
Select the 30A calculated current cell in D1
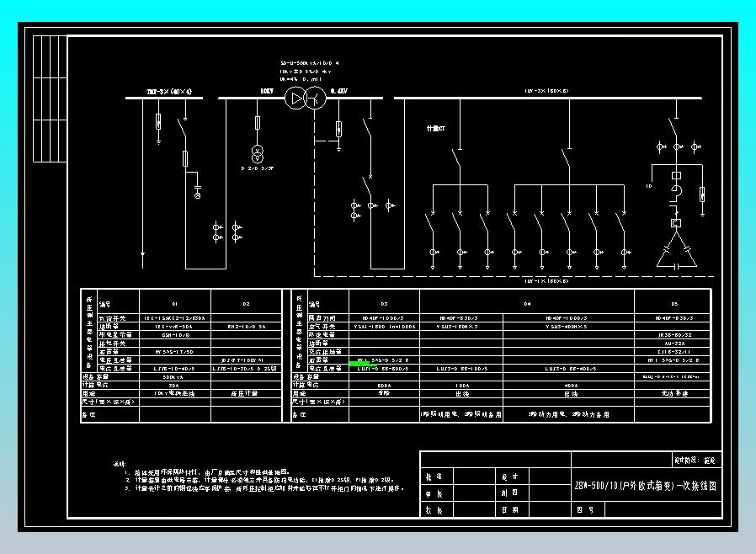pos(175,386)
